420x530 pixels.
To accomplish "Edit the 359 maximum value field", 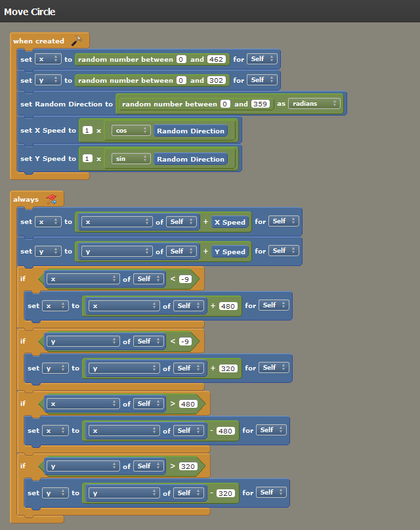I will tap(260, 104).
